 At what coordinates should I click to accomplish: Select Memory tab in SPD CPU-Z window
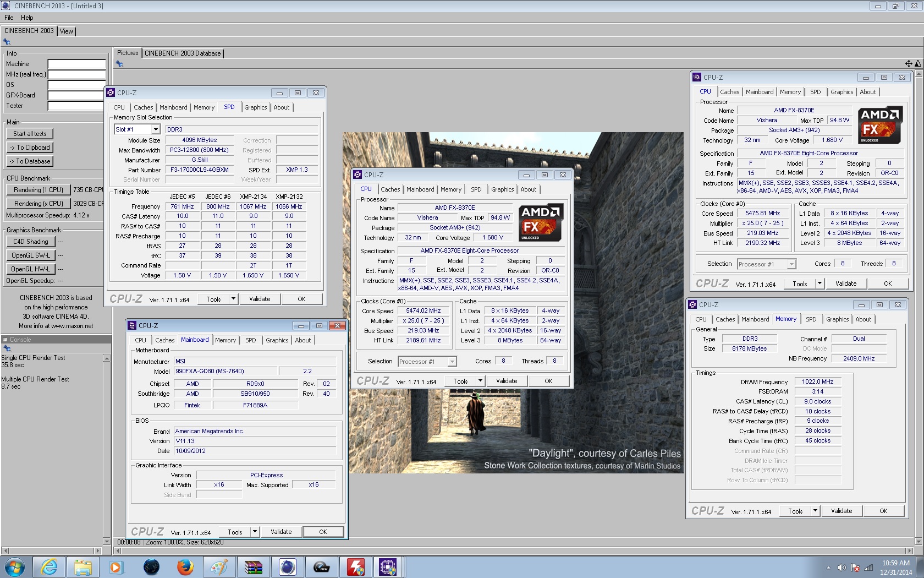pyautogui.click(x=204, y=107)
